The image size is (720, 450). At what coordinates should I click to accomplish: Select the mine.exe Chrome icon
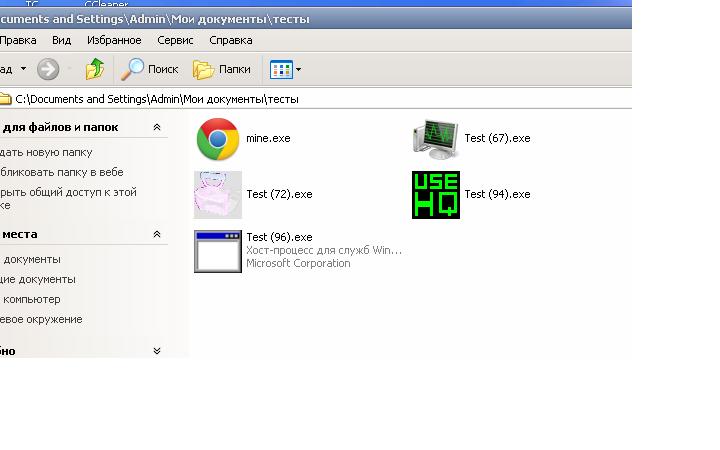(218, 139)
